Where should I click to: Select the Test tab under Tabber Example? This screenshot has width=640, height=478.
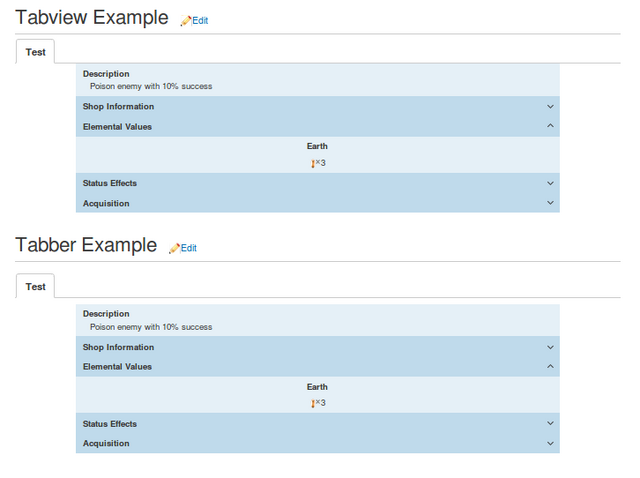35,287
